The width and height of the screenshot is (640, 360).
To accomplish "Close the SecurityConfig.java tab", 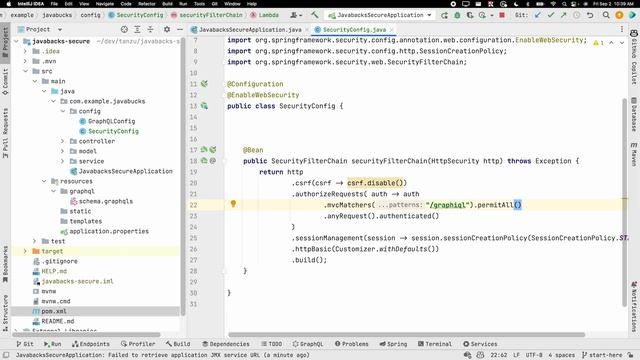I will click(x=391, y=30).
